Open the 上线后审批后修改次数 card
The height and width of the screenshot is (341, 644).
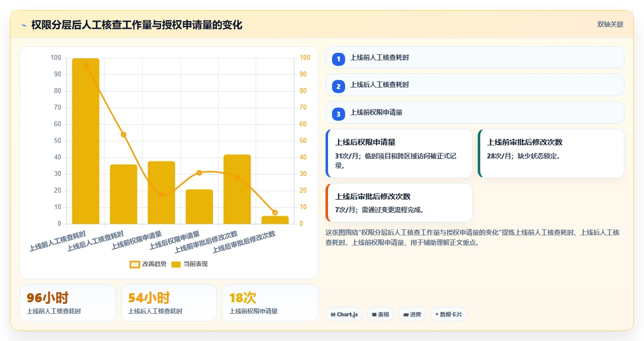pyautogui.click(x=399, y=203)
